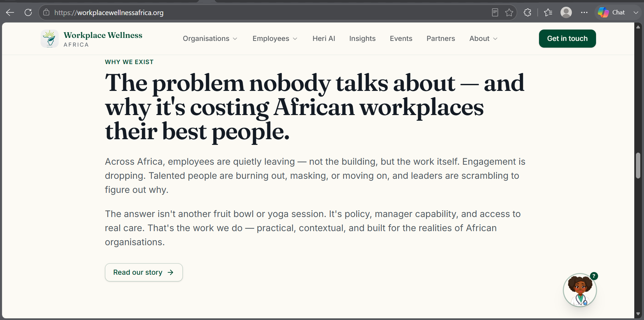Expand the Copilot Chat dropdown chevron

pos(636,13)
